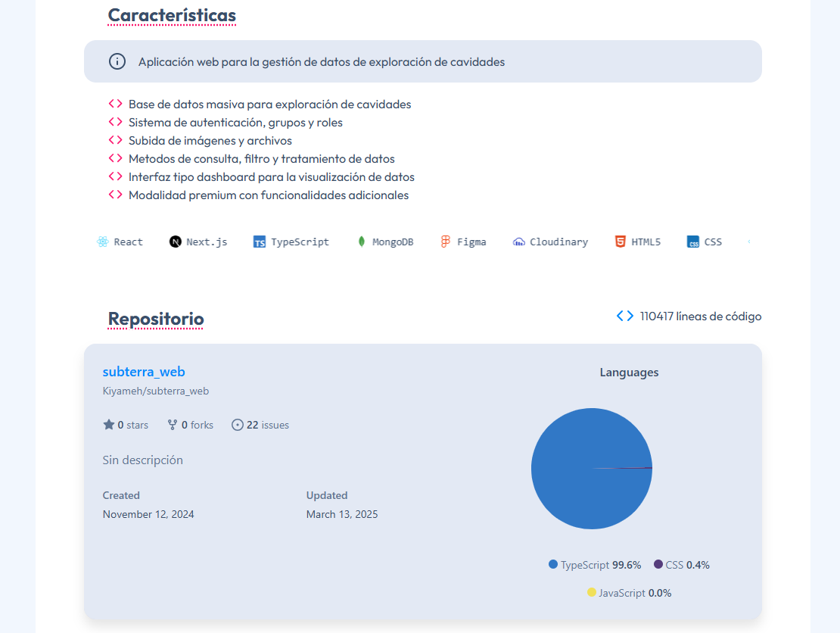Click the star icon beside 0 stars
840x633 pixels.
point(109,425)
